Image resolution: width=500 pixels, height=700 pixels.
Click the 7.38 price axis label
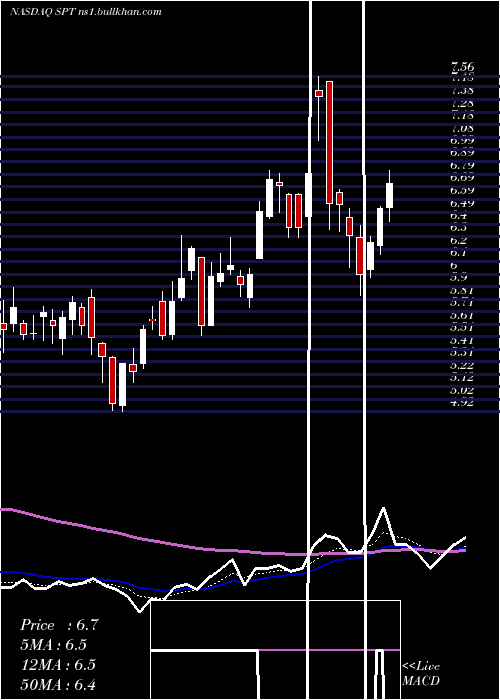click(462, 91)
